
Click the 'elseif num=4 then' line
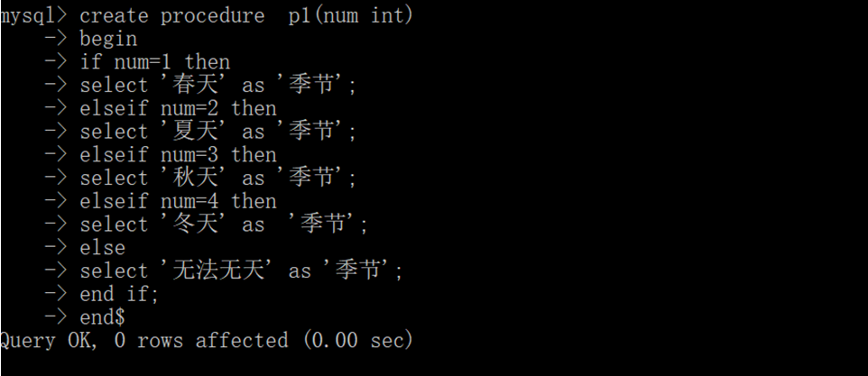(x=178, y=201)
